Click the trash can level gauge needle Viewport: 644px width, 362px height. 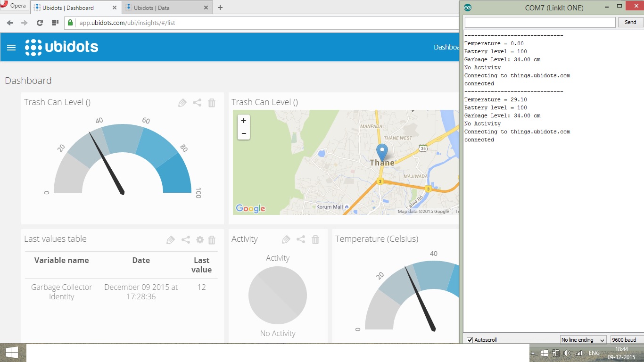click(107, 164)
